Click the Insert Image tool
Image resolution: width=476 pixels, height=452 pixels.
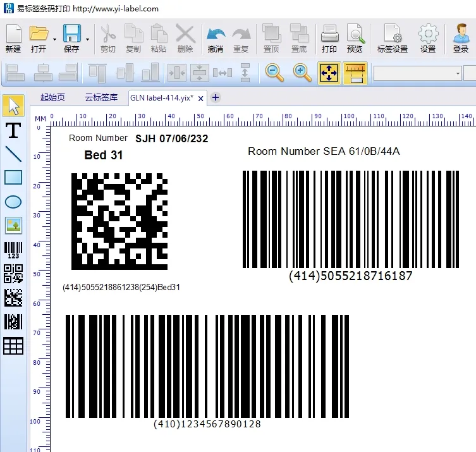(13, 225)
